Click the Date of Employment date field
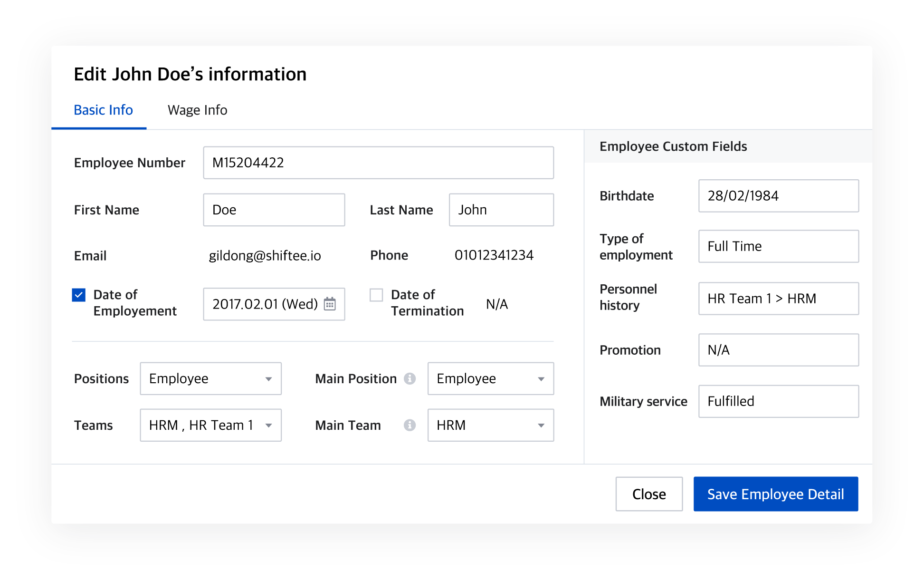The image size is (924, 581). (x=274, y=304)
